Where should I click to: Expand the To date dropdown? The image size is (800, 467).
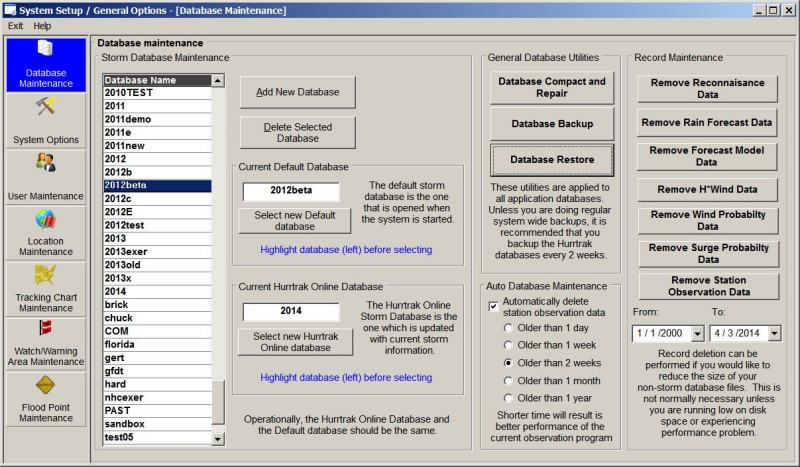pos(773,333)
